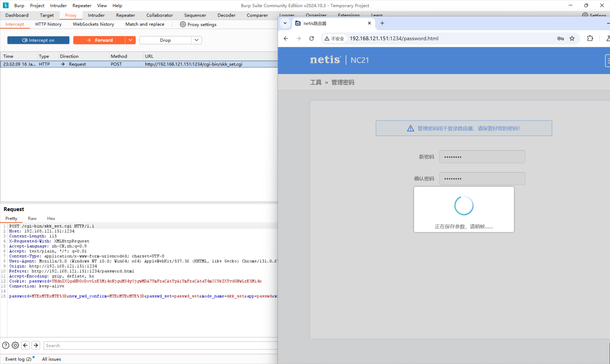This screenshot has width=610, height=364.
Task: Open the request editor settings gear
Action: (15, 345)
